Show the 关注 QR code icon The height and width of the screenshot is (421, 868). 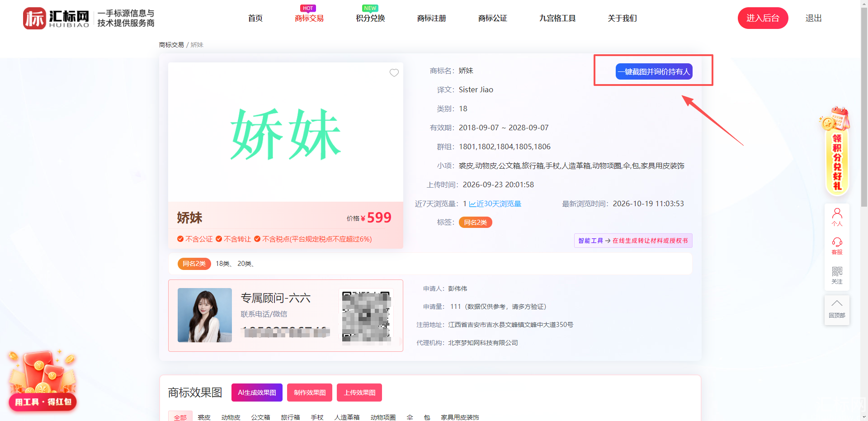837,275
